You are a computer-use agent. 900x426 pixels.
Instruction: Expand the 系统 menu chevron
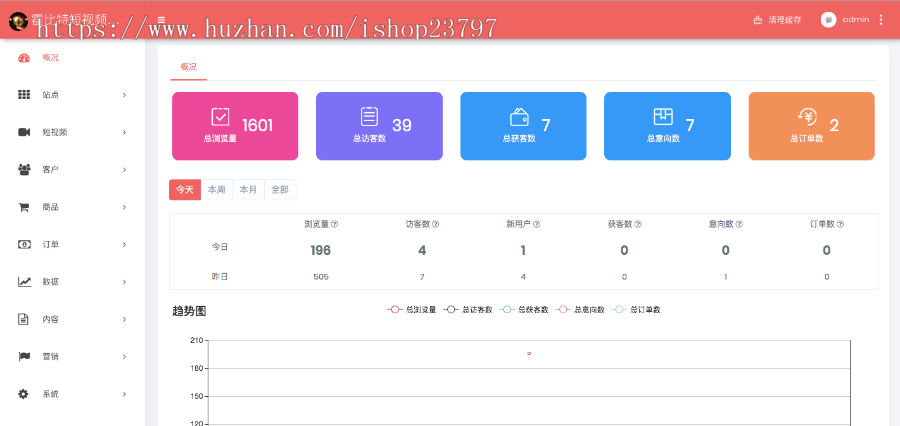click(124, 394)
